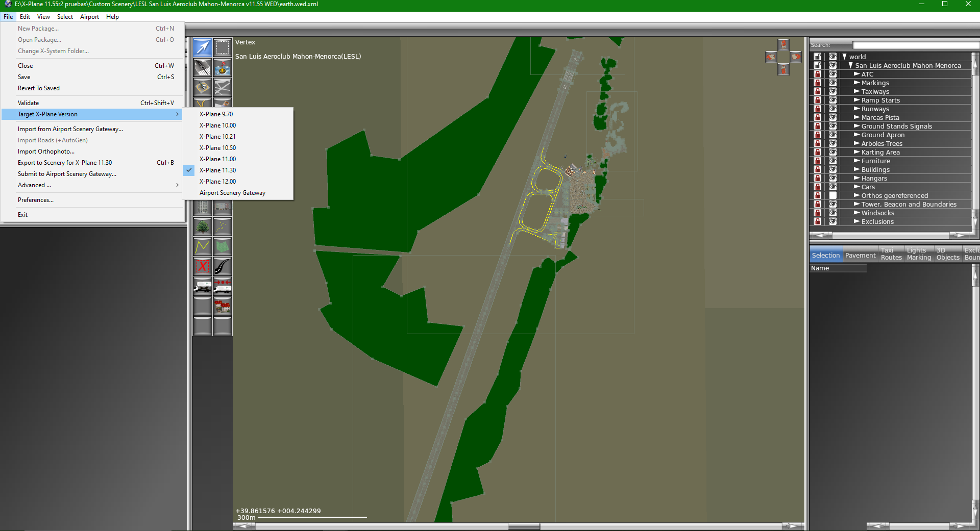Hide the Buildings group with eye icon
The image size is (980, 531).
832,169
